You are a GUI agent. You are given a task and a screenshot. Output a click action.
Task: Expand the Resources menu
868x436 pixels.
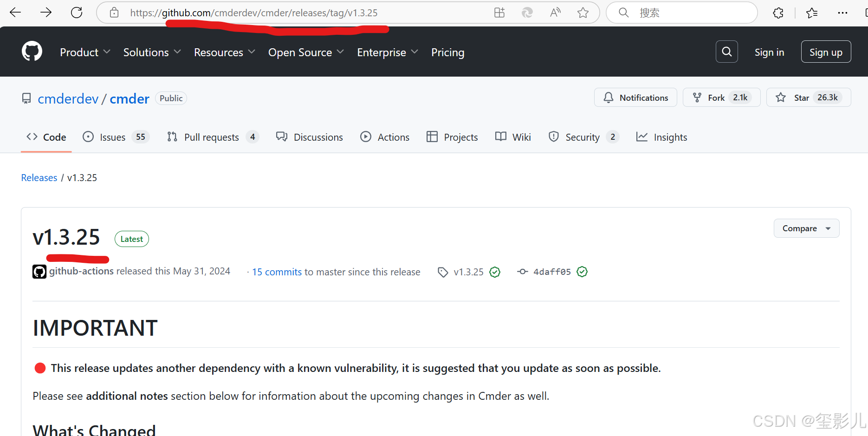225,52
